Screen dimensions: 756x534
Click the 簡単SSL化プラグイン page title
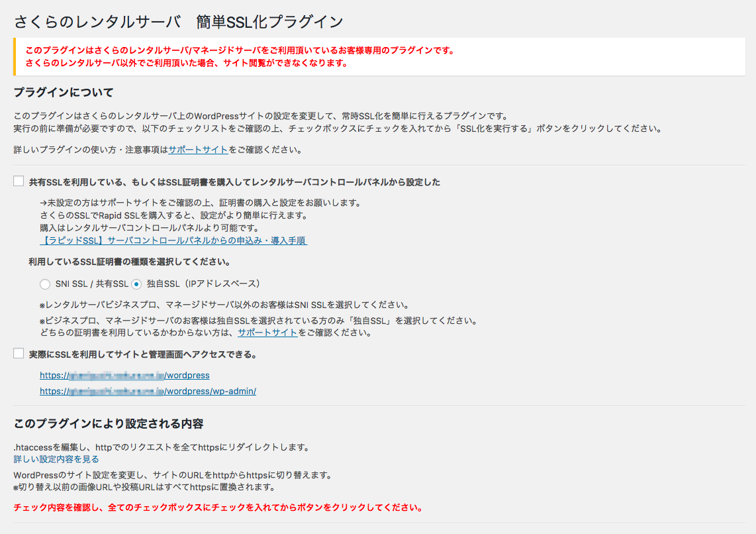(179, 21)
